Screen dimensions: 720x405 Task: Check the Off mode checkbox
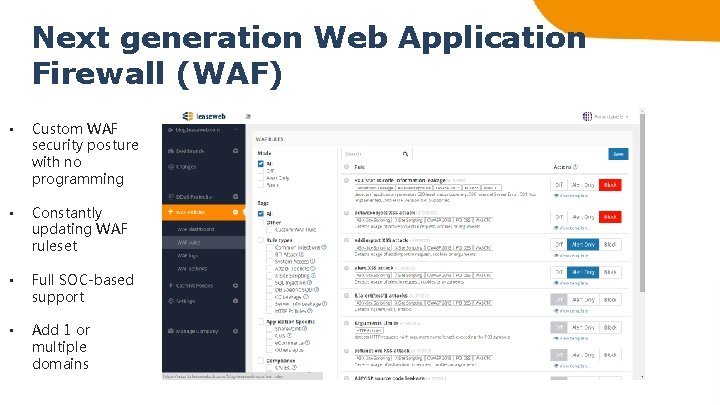[261, 171]
